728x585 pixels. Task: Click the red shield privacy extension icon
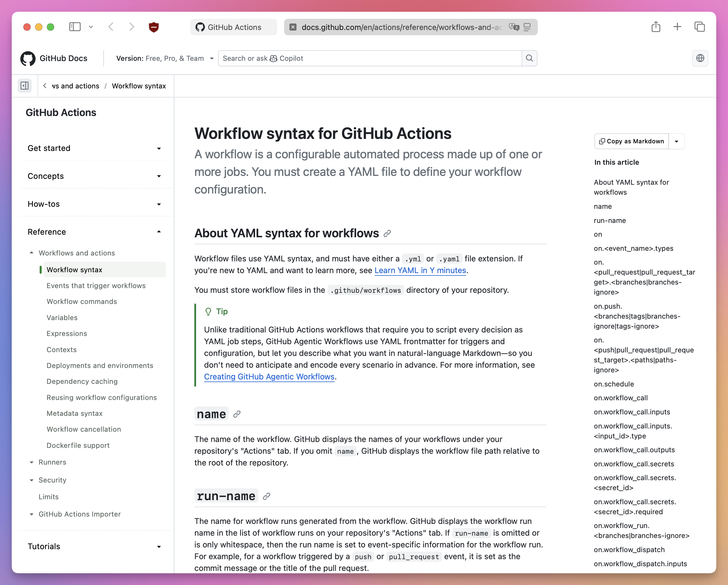(x=154, y=27)
